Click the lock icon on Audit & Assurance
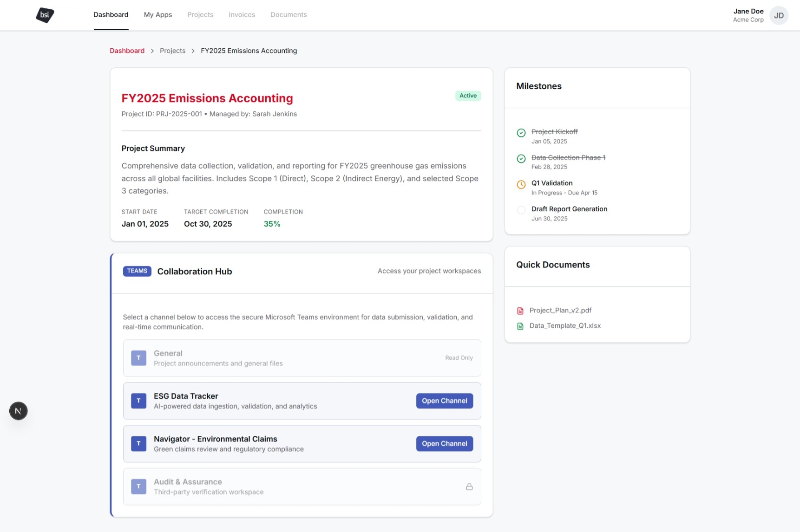This screenshot has width=800, height=532. 469,487
